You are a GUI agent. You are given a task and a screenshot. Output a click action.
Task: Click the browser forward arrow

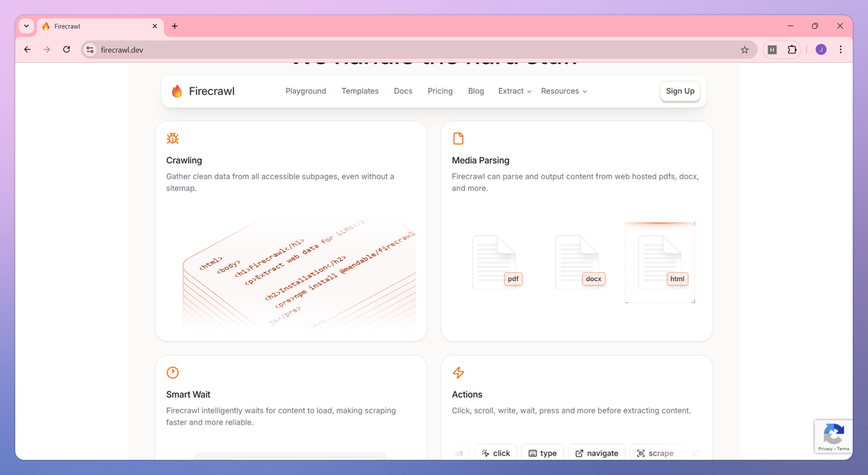click(x=47, y=50)
